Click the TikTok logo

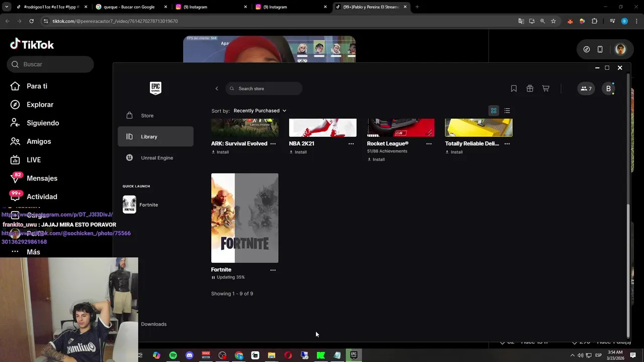(x=32, y=44)
